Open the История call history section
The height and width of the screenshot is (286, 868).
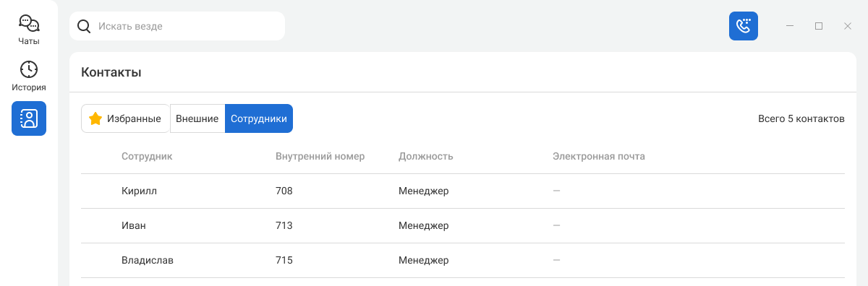pos(29,76)
